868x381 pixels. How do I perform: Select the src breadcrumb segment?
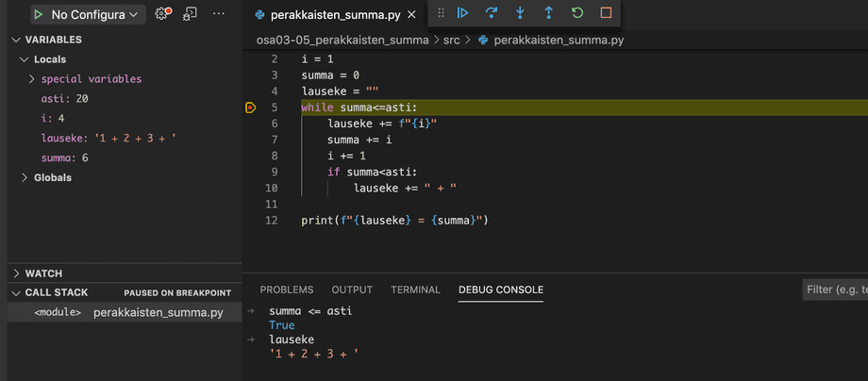point(451,41)
